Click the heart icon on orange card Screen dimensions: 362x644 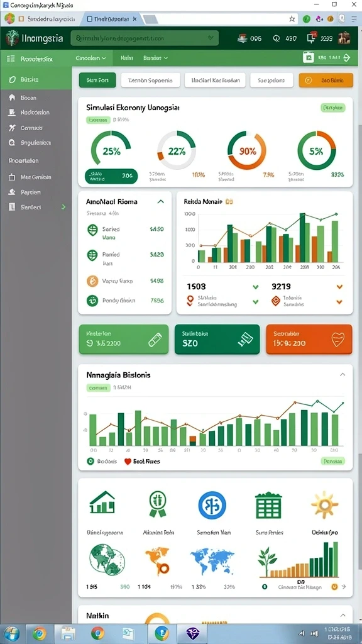click(x=337, y=339)
